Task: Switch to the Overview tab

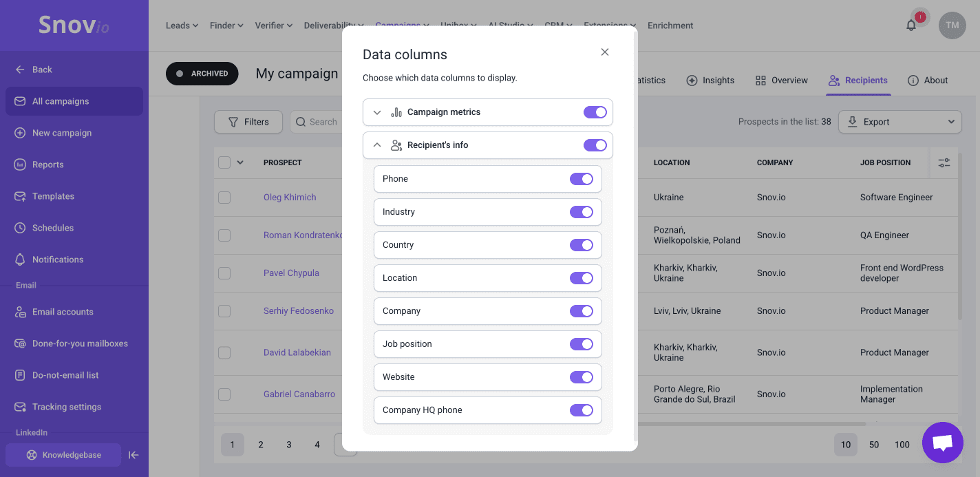Action: click(x=781, y=81)
